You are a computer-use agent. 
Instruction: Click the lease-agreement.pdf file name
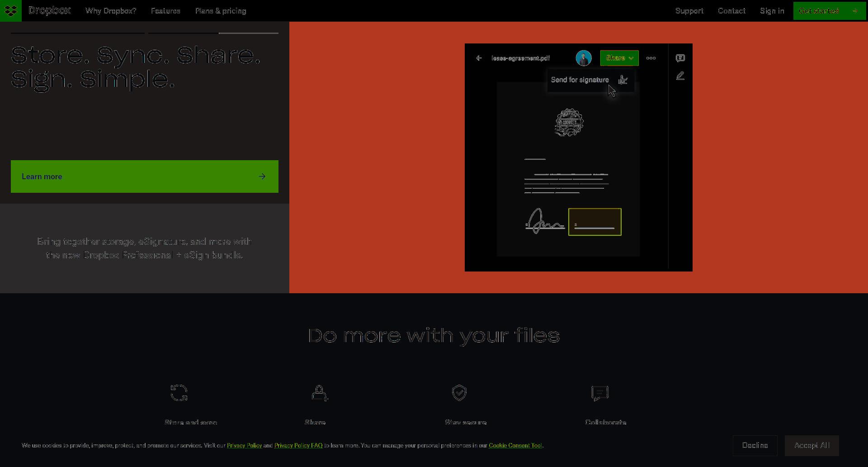pos(521,58)
